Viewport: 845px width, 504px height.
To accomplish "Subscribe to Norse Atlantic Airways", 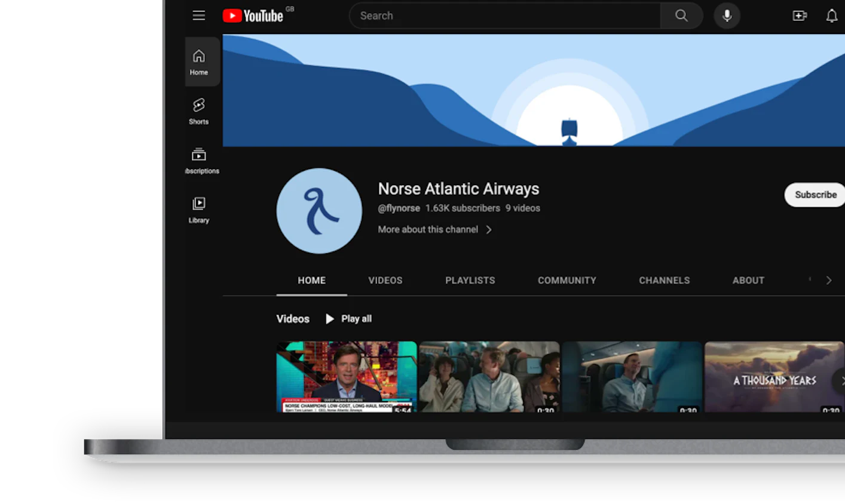I will coord(815,195).
